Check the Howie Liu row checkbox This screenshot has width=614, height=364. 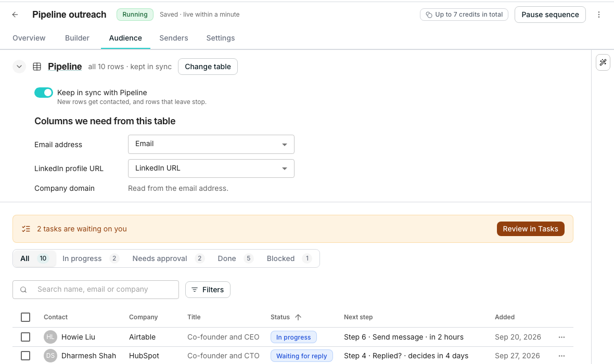coord(25,337)
